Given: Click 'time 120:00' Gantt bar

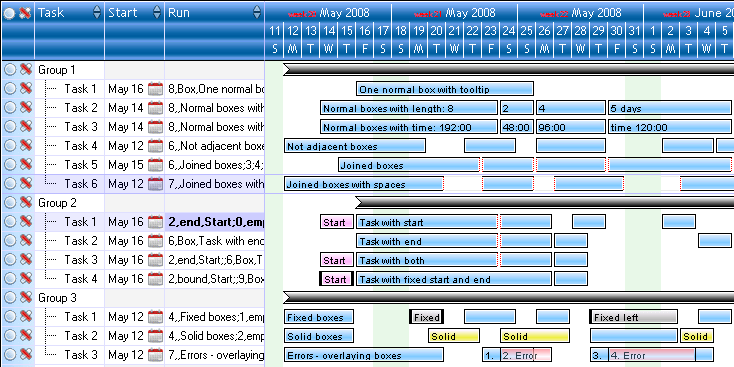Looking at the screenshot, I should pyautogui.click(x=670, y=127).
